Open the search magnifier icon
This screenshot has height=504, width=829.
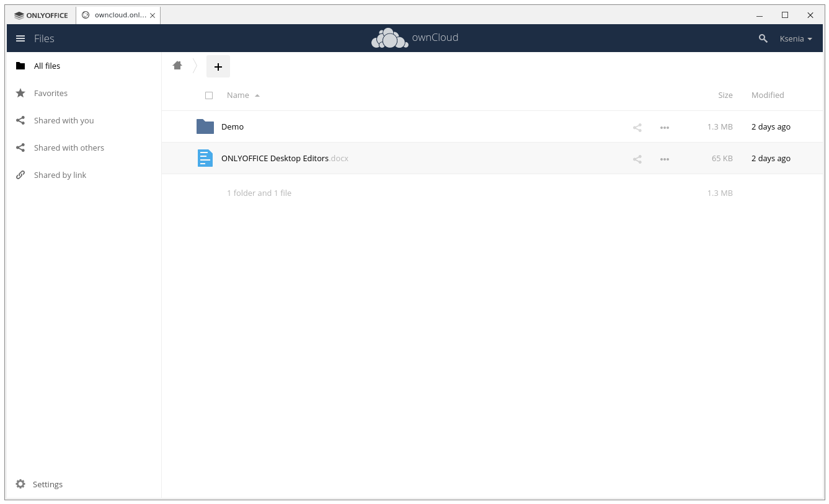point(763,38)
